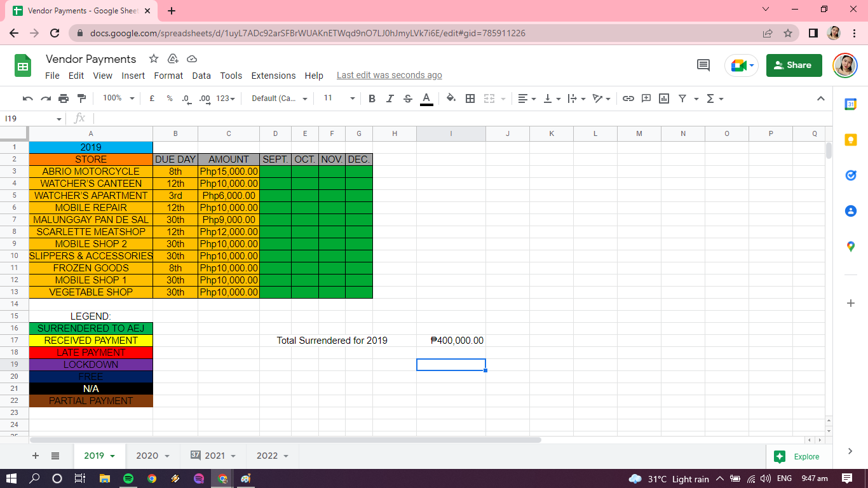Open the cell borders menu
Screen dimensions: 868x488
[x=470, y=98]
